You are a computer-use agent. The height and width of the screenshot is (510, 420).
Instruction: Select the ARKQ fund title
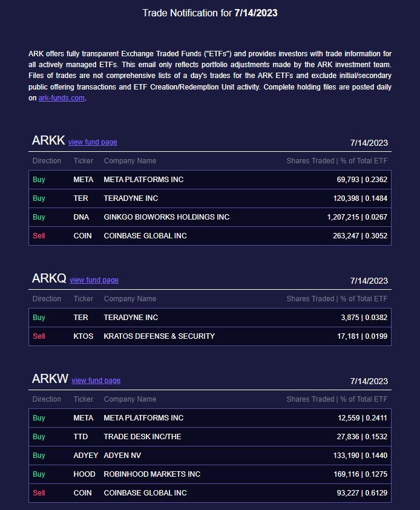[49, 279]
